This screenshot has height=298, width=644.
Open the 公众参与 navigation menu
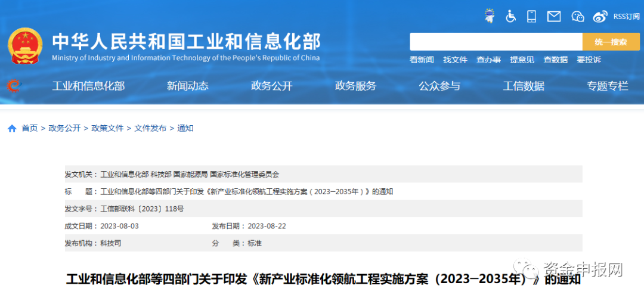[439, 86]
